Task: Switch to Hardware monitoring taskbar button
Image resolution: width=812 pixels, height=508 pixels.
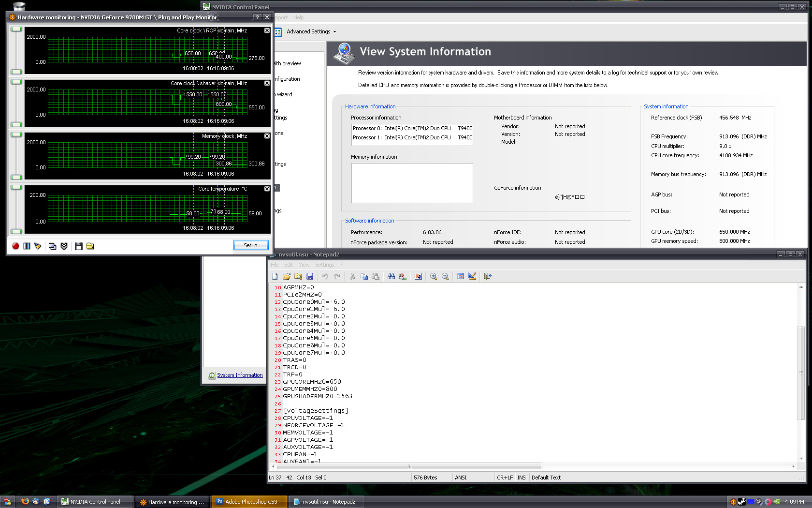Action: pyautogui.click(x=173, y=502)
